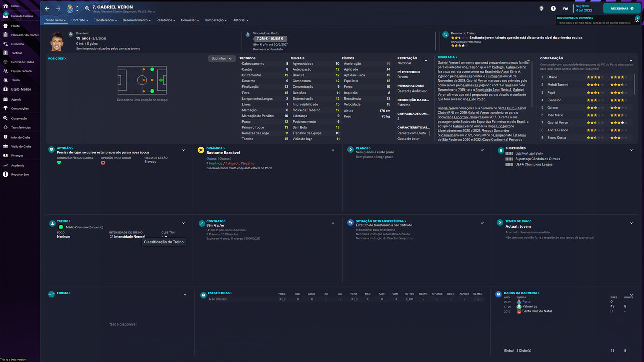
Task: Open the Novo Conselho Disponível notification
Action: click(x=598, y=20)
